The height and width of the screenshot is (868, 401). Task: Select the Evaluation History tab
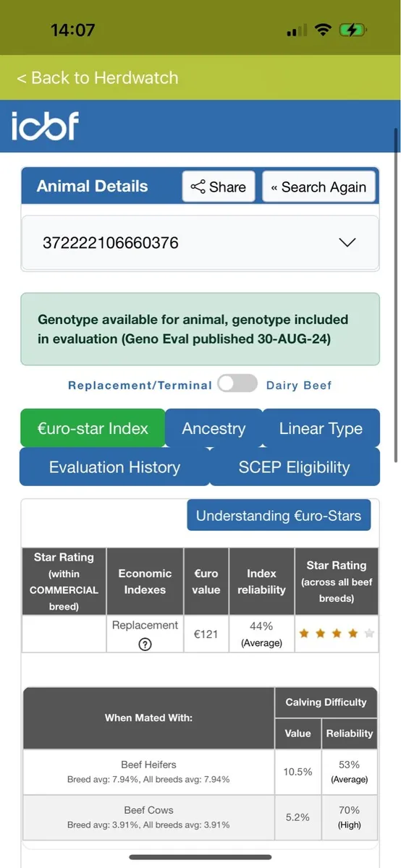coord(114,467)
